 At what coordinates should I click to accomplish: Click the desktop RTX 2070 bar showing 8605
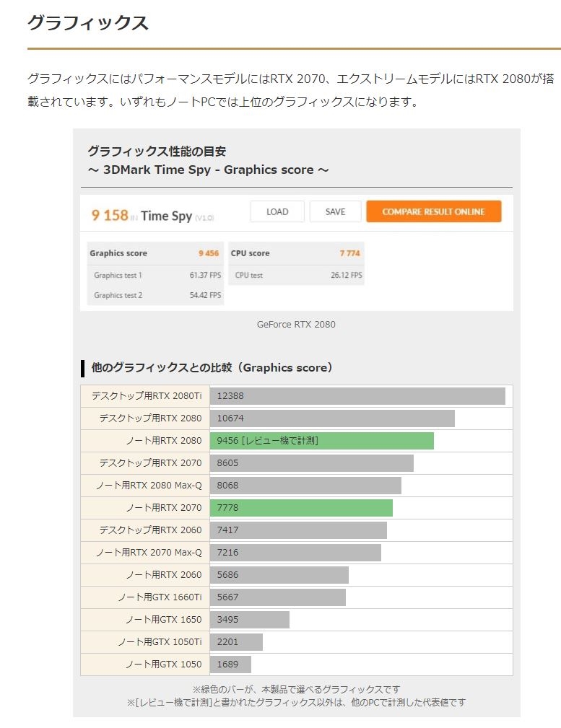(312, 463)
